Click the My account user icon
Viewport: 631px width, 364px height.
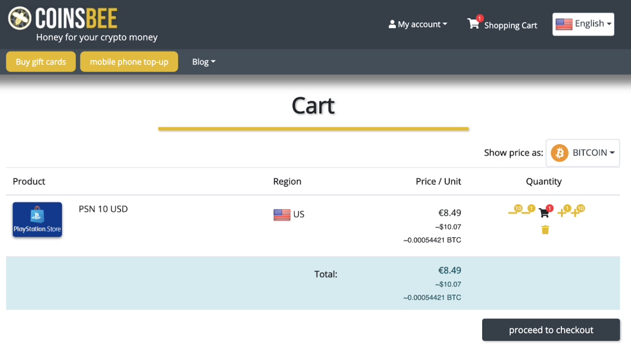click(x=392, y=24)
